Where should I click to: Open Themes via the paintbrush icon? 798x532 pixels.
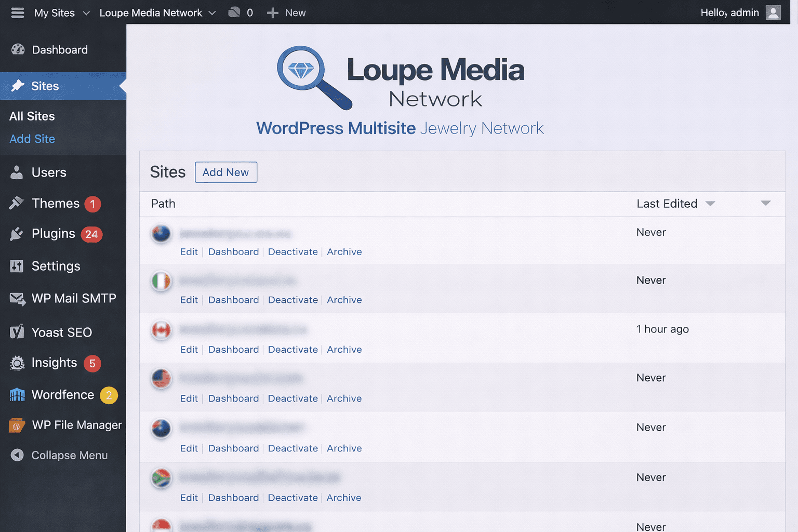tap(17, 203)
